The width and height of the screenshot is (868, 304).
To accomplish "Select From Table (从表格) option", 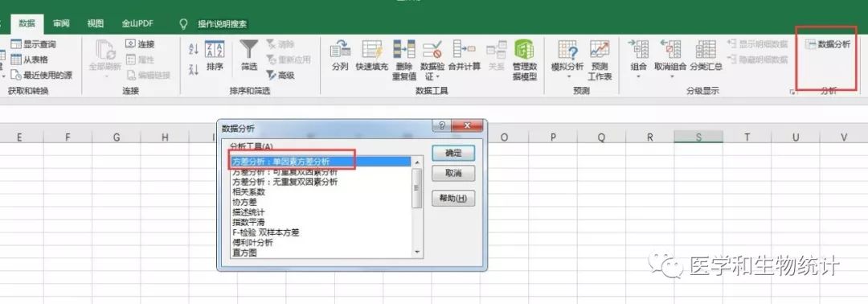I will point(30,60).
